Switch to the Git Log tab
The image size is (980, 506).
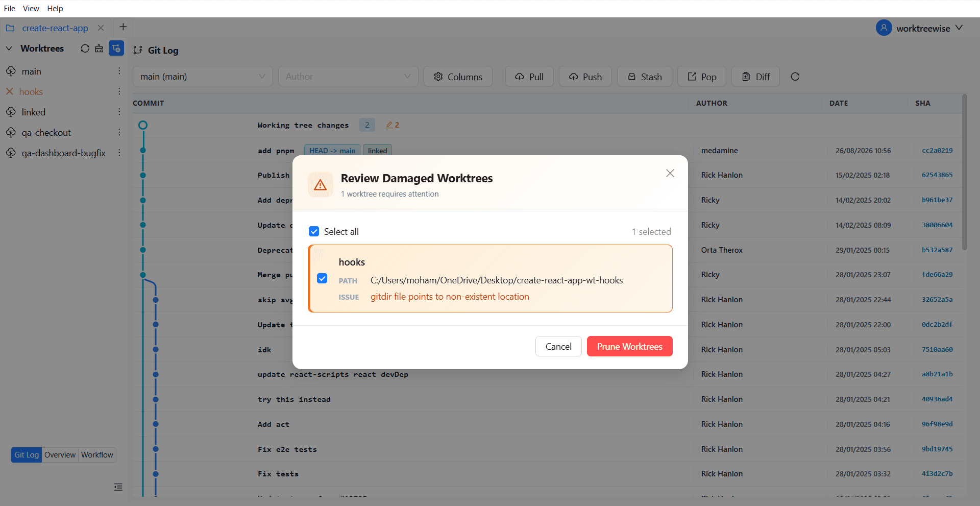[27, 455]
